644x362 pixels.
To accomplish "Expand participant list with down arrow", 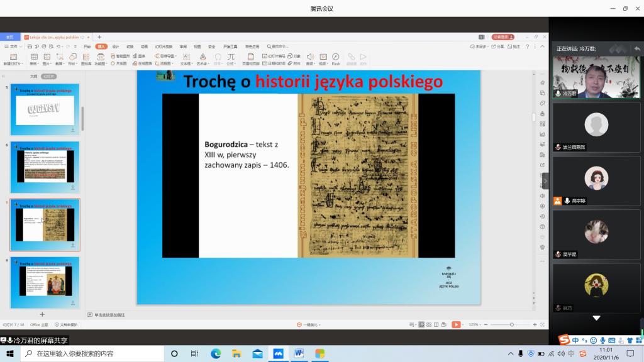I will (x=596, y=318).
